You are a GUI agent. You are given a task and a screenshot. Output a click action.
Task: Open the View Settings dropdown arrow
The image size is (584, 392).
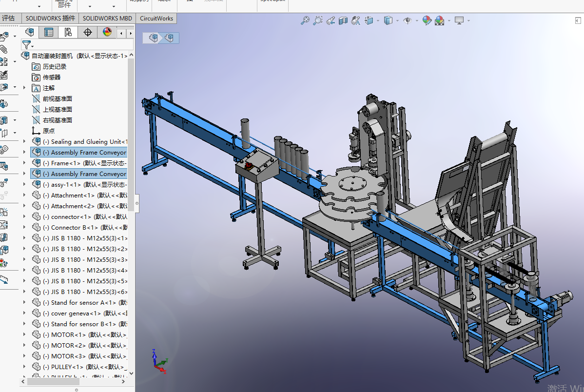468,21
